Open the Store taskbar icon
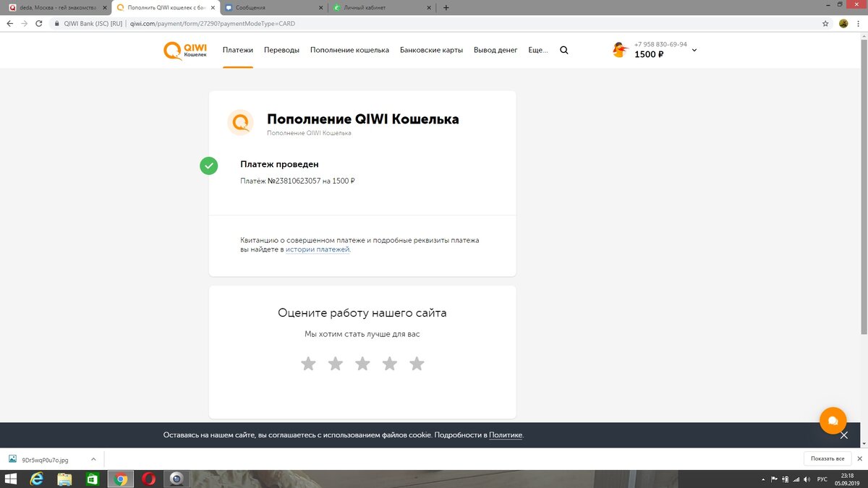This screenshot has width=868, height=488. (93, 479)
